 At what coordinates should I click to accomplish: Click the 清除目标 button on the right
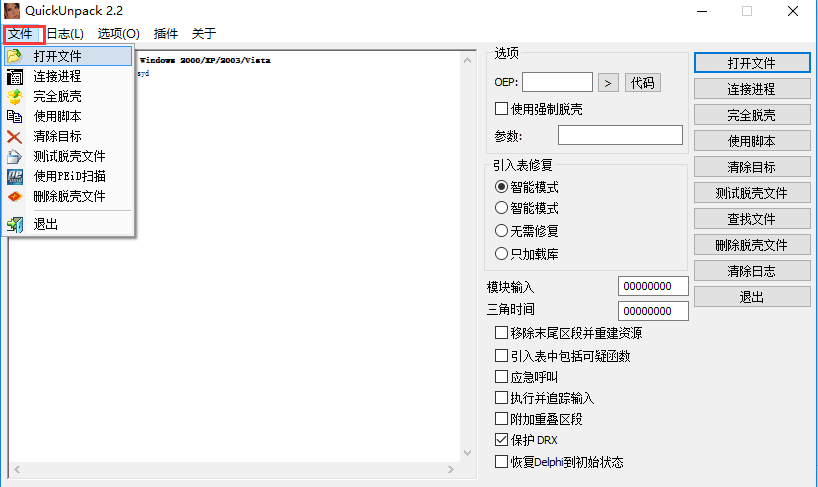752,167
